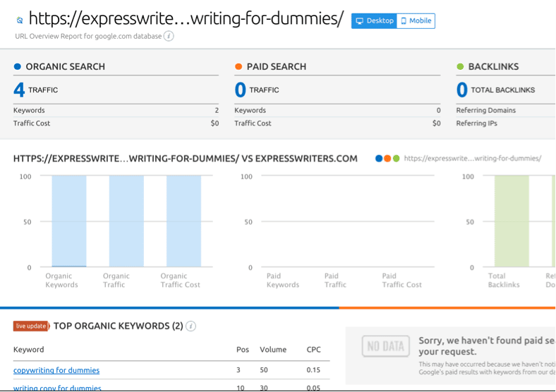Click TOP ORGANIC KEYWORDS (2) heading

pos(119,326)
